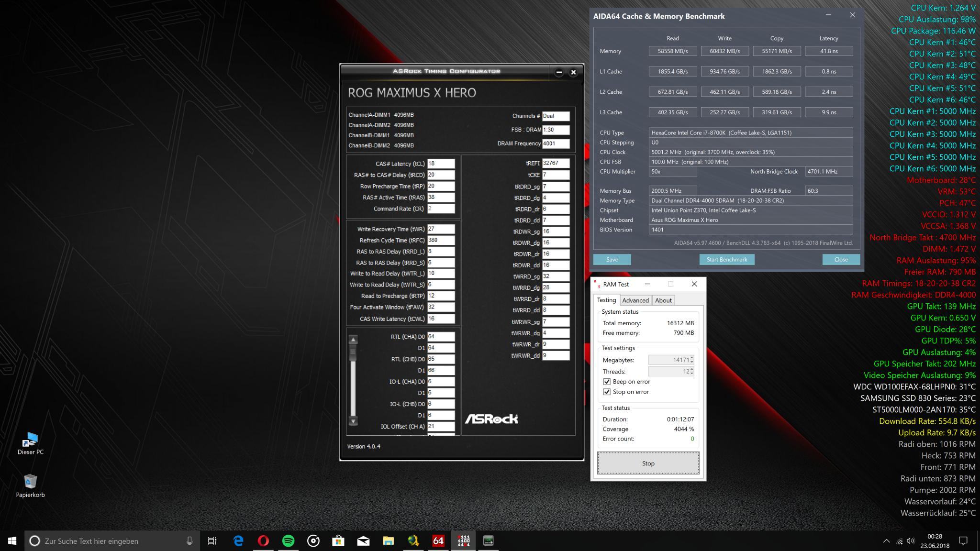Switch to AIDA64 taskbar icon
The height and width of the screenshot is (551, 980).
(x=438, y=541)
